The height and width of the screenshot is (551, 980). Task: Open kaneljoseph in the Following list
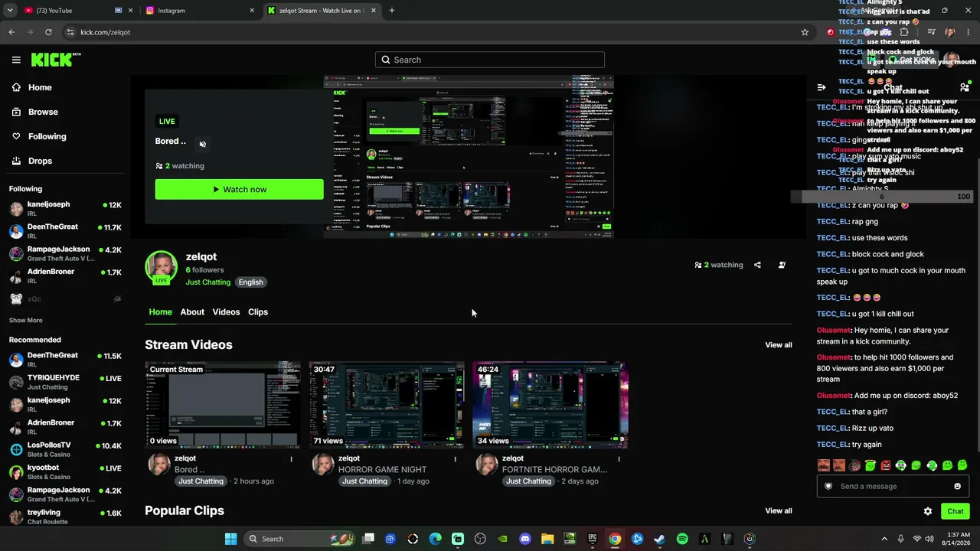click(x=65, y=209)
